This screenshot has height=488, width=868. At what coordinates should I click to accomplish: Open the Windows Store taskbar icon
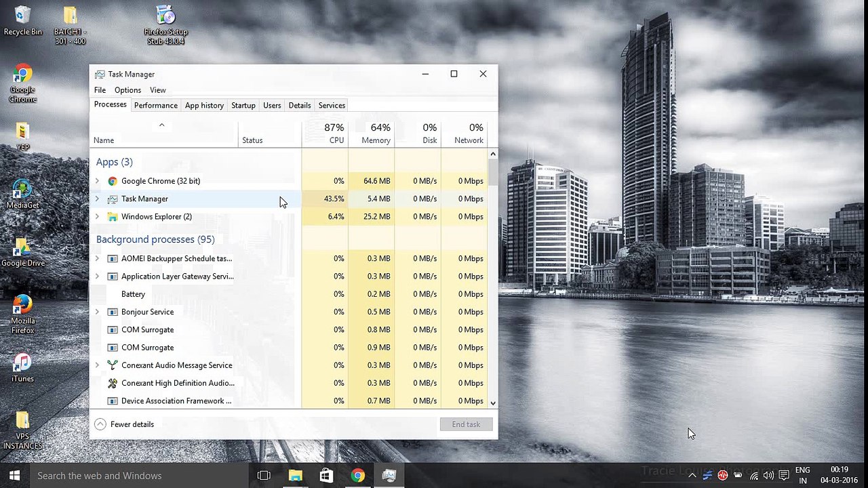326,476
